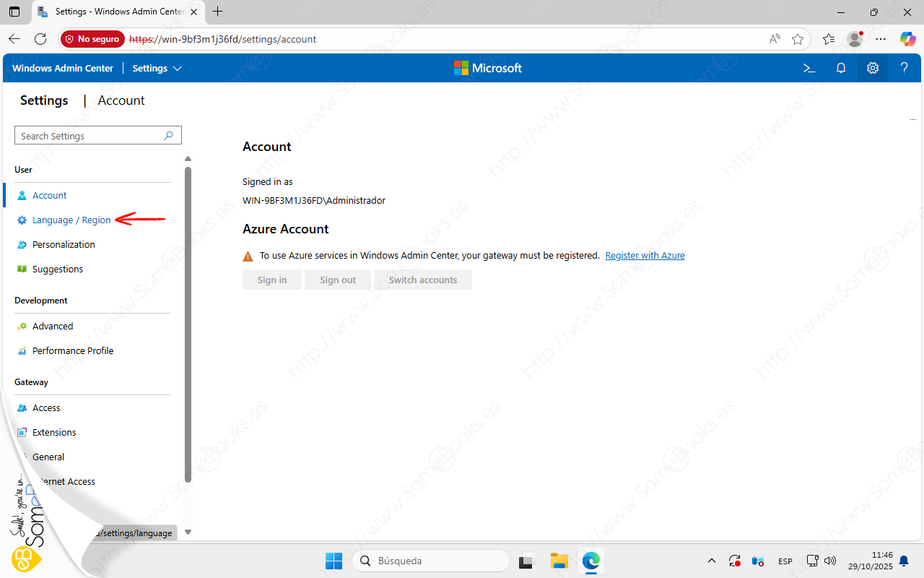The width and height of the screenshot is (924, 578).
Task: Open Edge Settings and more menu
Action: click(881, 39)
